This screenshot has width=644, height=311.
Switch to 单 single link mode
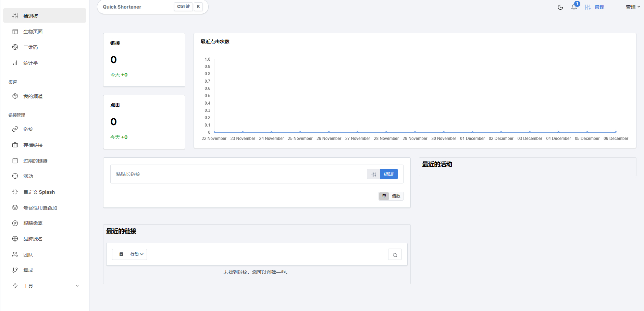coord(384,196)
